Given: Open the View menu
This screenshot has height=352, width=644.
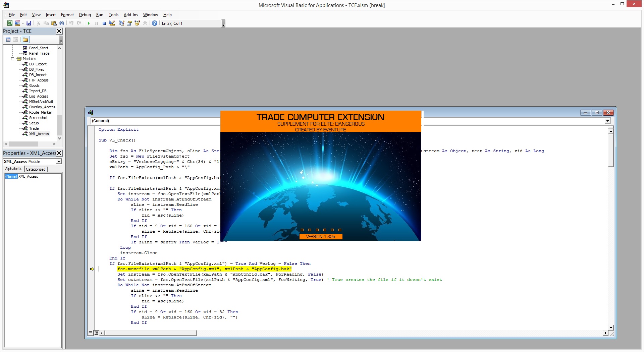Looking at the screenshot, I should (x=36, y=15).
